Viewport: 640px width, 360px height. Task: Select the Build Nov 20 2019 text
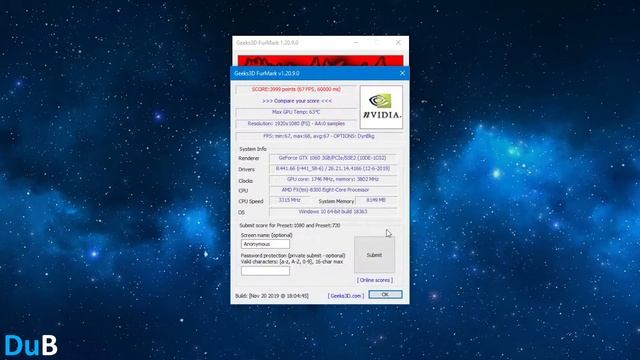(272, 296)
